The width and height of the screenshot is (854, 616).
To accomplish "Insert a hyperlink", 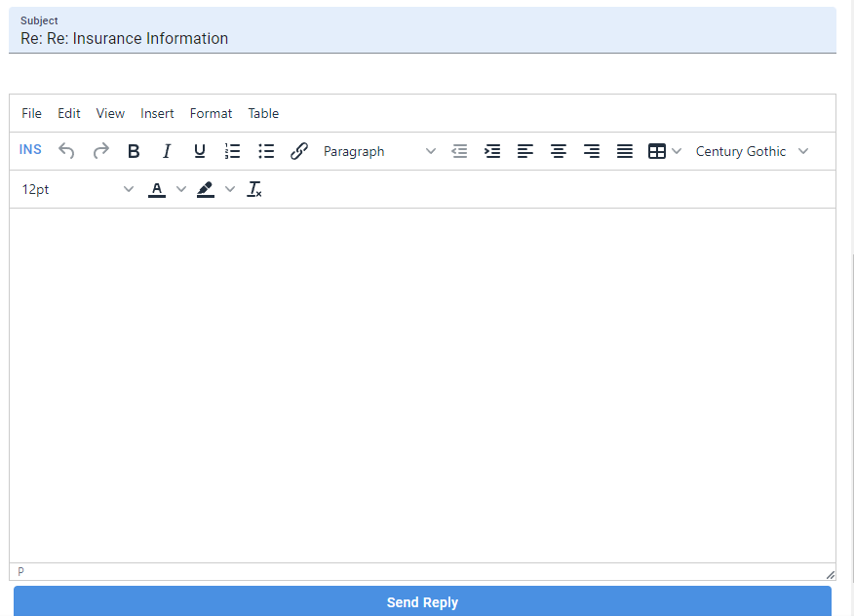I will point(298,151).
